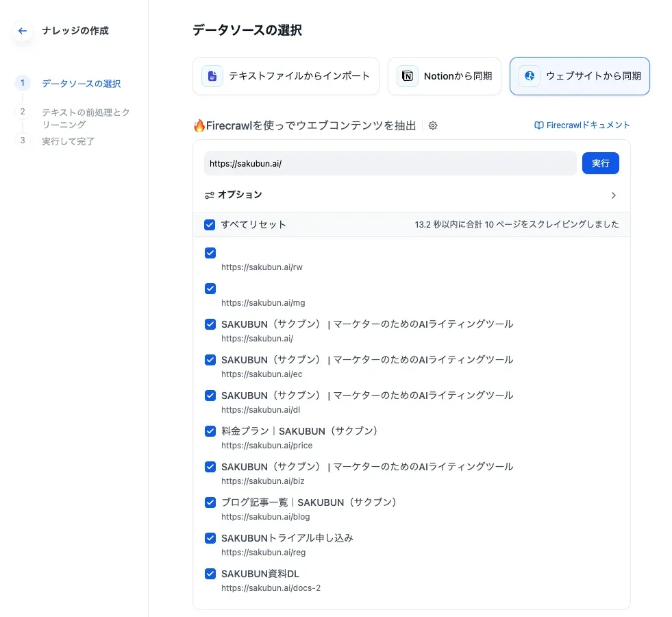Click the Notion logo icon
The image size is (672, 617).
click(408, 76)
